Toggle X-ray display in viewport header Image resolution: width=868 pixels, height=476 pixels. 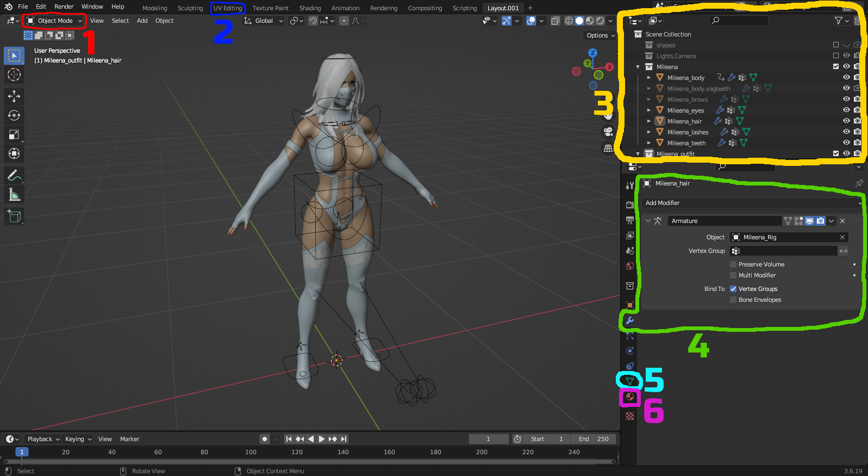point(555,21)
